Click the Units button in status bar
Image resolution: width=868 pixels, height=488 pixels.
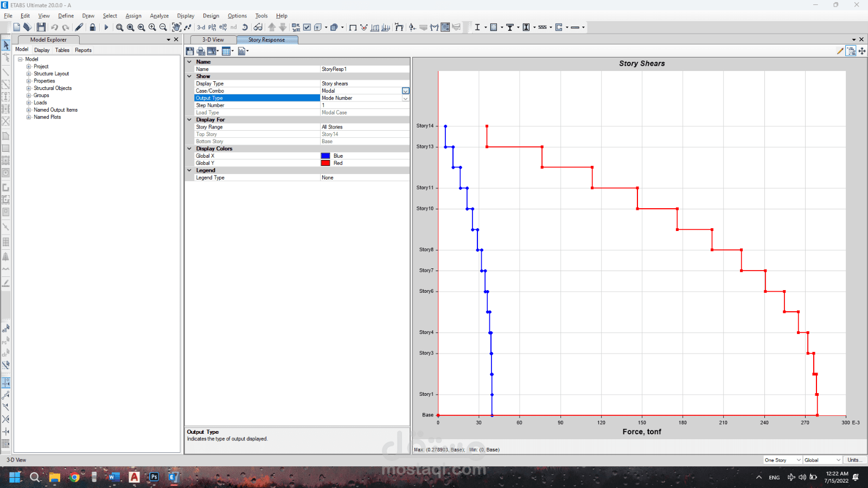pyautogui.click(x=854, y=460)
